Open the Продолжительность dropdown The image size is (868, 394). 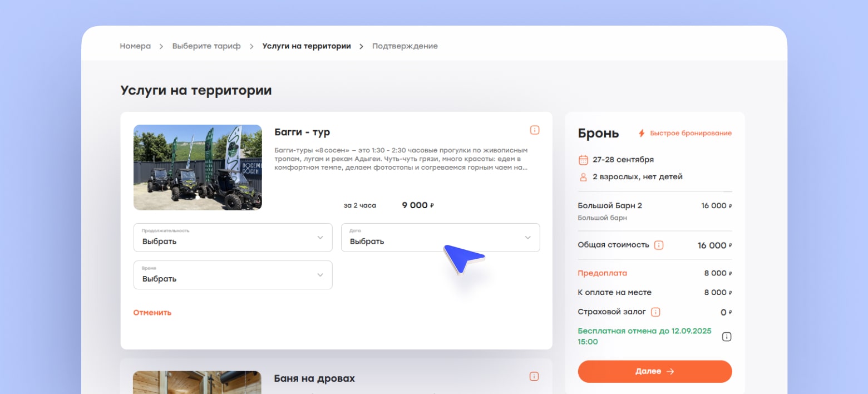tap(233, 238)
